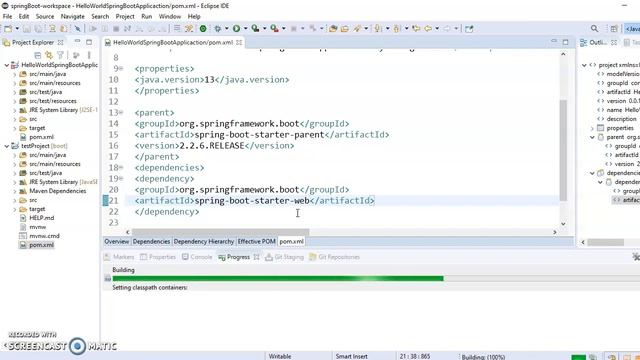Select HELP.md in testProject

(42, 218)
